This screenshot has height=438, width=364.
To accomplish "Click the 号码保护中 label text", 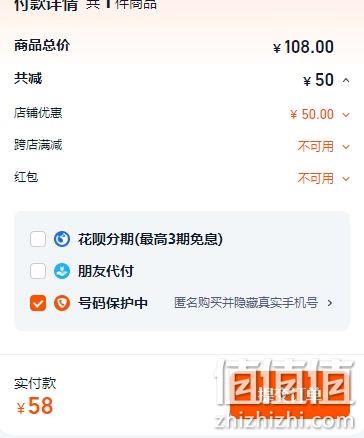I will [113, 303].
